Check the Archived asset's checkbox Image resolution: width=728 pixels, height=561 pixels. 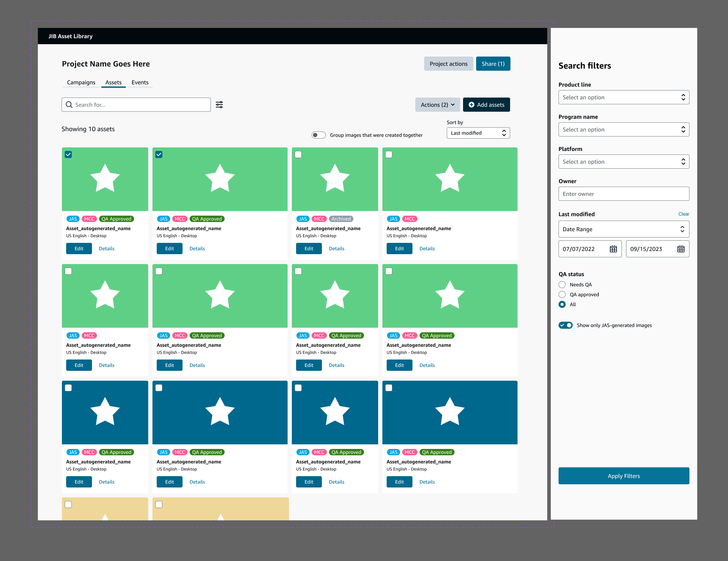coord(299,154)
